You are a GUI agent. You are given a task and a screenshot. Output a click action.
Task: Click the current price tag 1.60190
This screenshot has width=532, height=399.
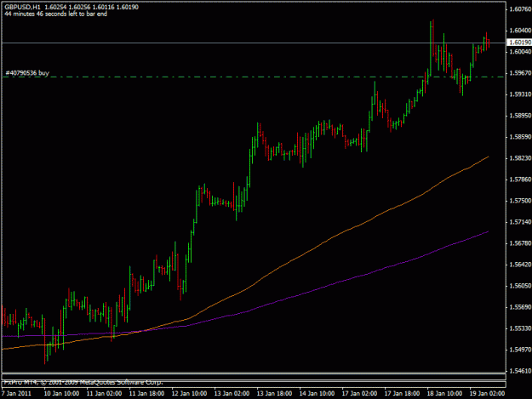519,43
